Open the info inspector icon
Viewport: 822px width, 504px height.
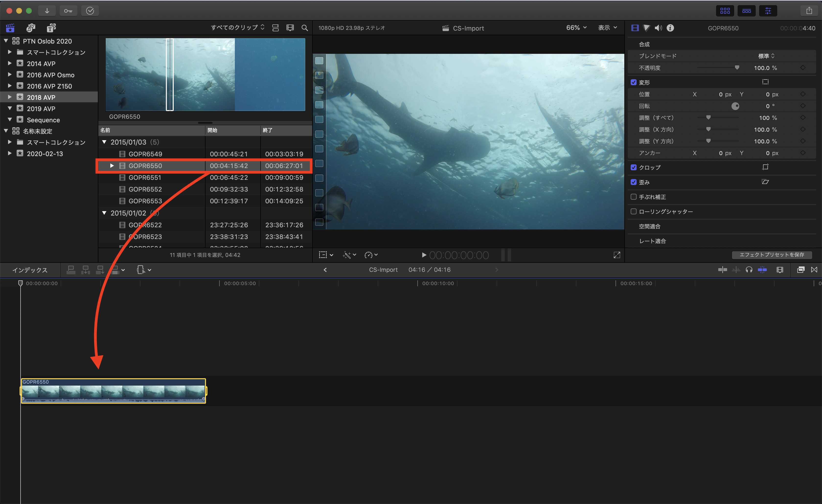[670, 28]
